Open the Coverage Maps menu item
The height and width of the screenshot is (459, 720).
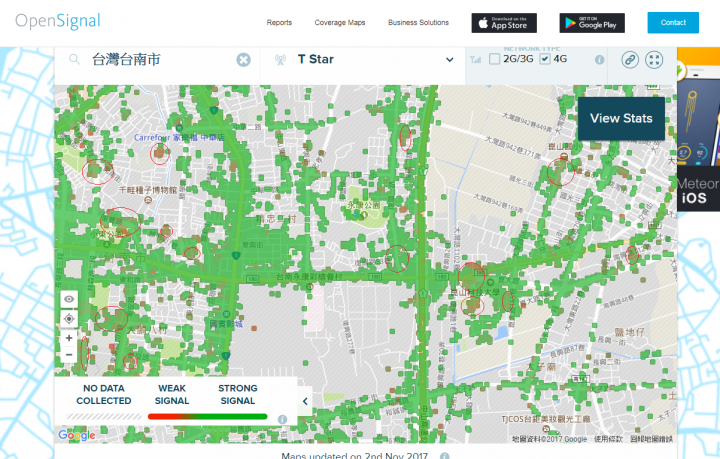(x=340, y=22)
